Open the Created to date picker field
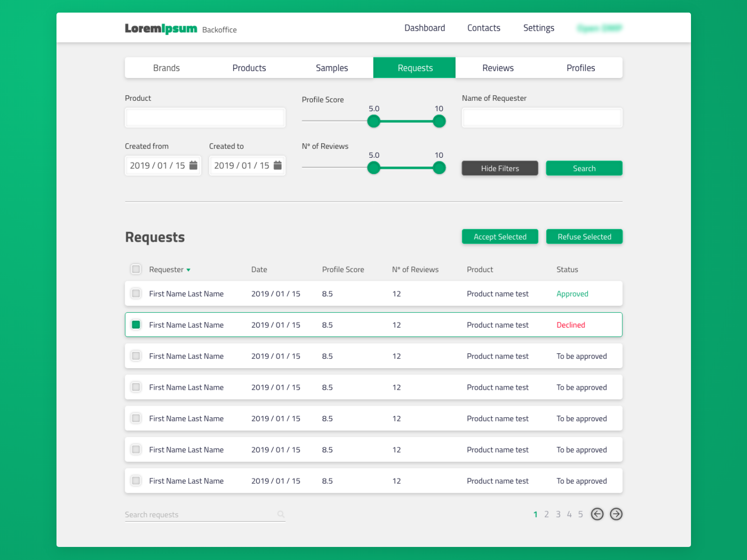 point(247,166)
